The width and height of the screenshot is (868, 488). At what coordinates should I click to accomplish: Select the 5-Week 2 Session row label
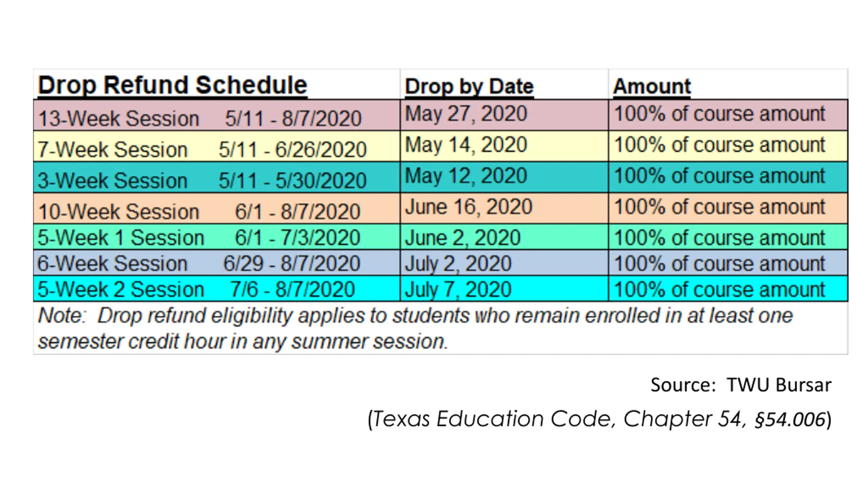pos(121,289)
